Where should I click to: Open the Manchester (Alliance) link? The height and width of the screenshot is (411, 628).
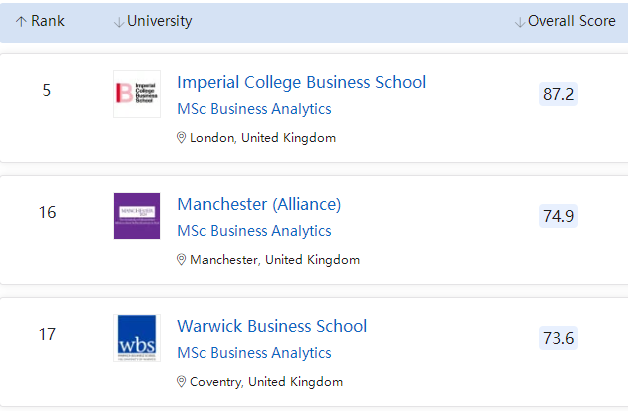[259, 204]
